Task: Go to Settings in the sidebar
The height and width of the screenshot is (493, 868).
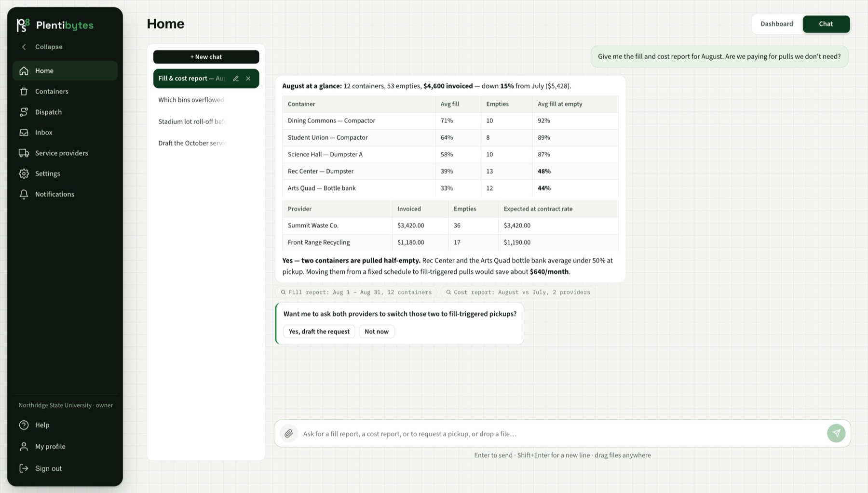Action: tap(65, 173)
